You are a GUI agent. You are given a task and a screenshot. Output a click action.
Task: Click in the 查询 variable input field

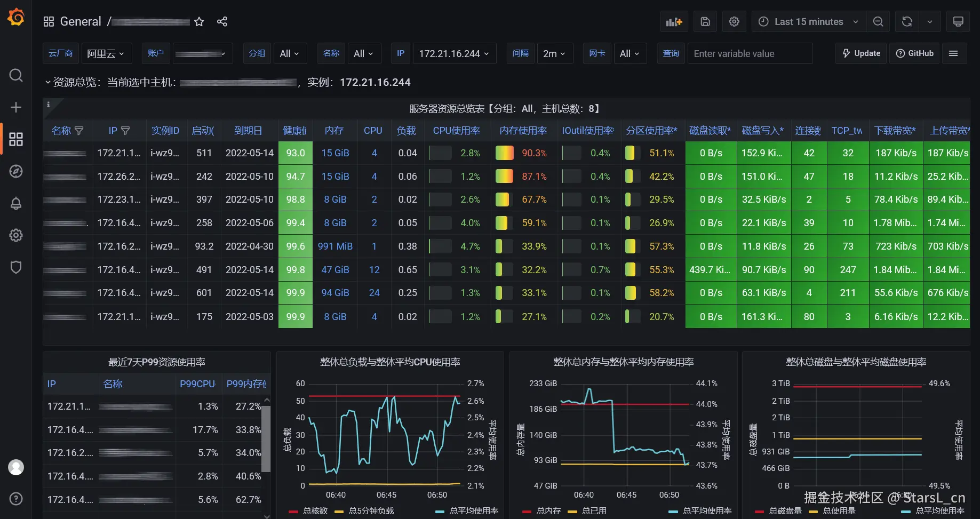point(750,53)
